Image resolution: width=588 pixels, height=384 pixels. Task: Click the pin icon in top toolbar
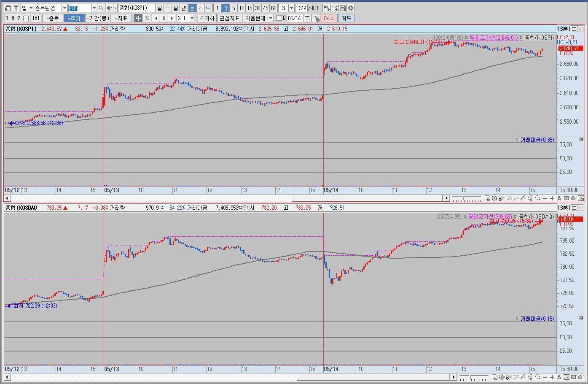pyautogui.click(x=16, y=8)
